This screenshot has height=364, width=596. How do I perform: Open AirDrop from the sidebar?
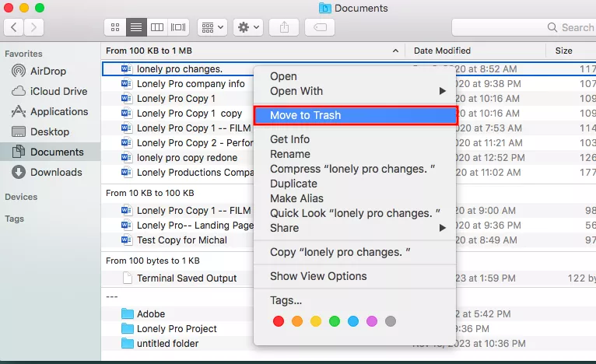point(48,71)
